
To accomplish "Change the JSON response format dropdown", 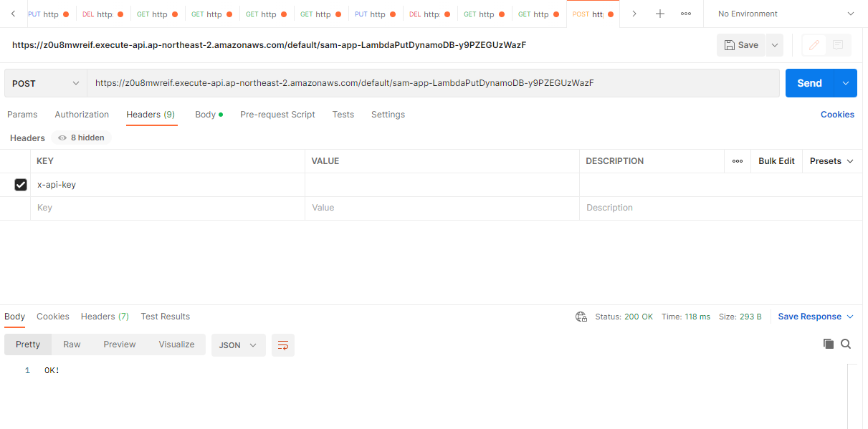I will [x=238, y=344].
